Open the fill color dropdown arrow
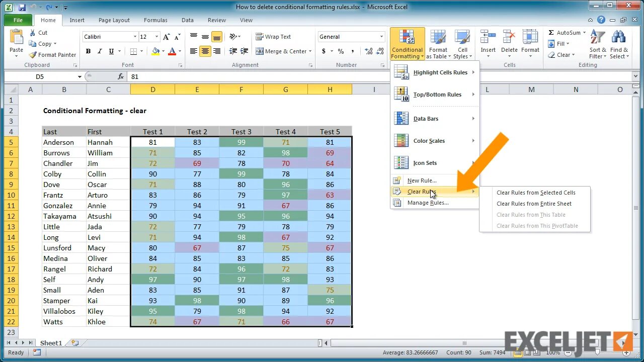The width and height of the screenshot is (644, 362). [x=164, y=51]
